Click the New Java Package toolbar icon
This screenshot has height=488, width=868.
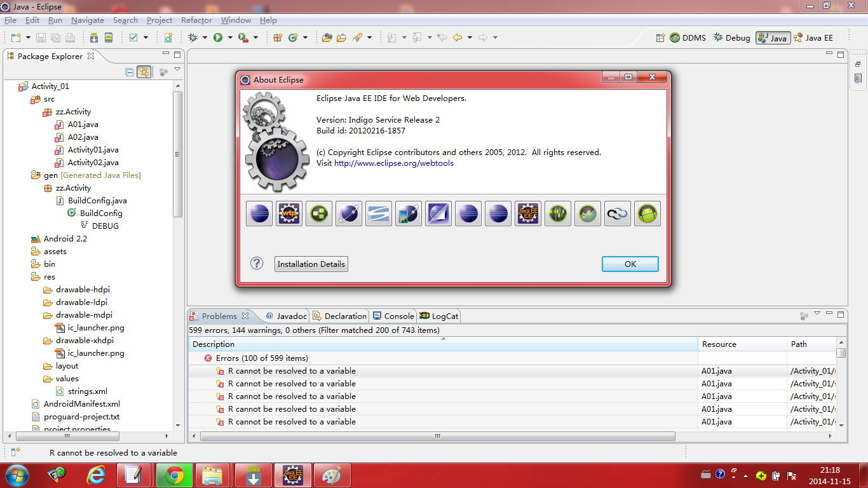pos(278,37)
